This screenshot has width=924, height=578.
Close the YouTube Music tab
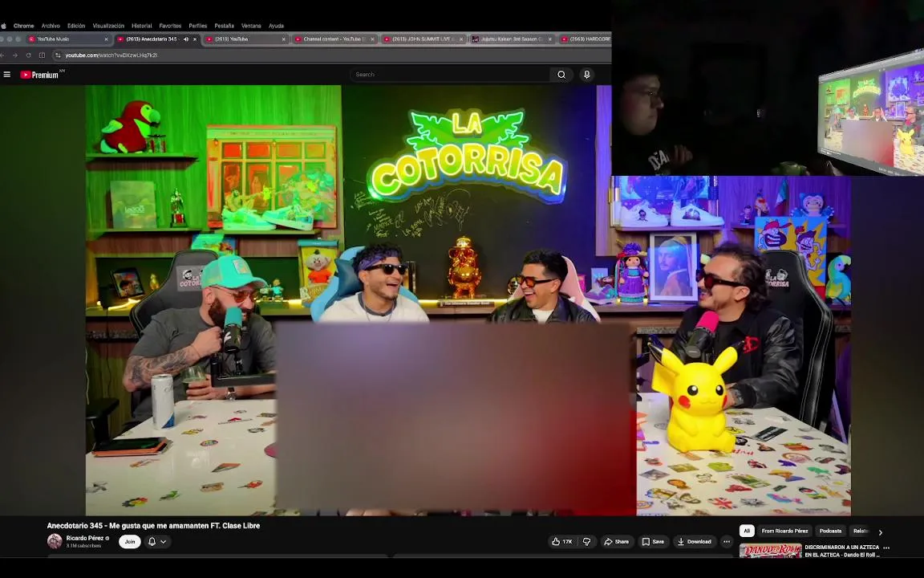[x=106, y=39]
